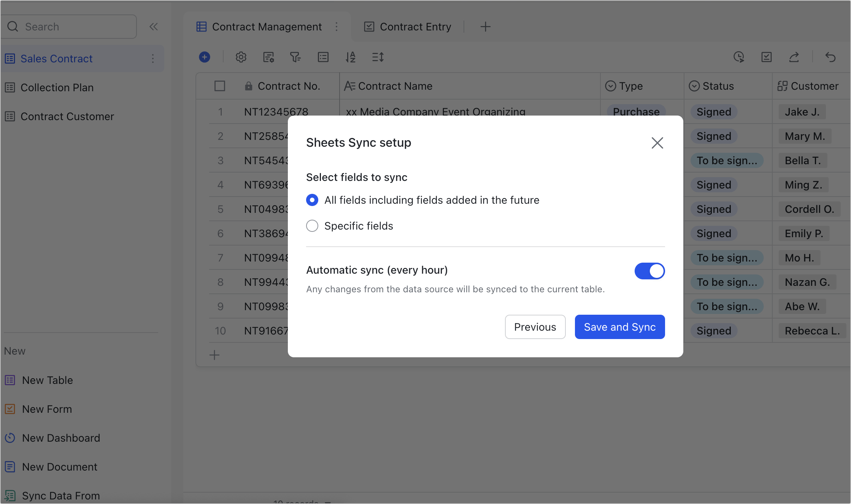Open the search box in the sidebar
This screenshot has width=851, height=504.
tap(69, 27)
